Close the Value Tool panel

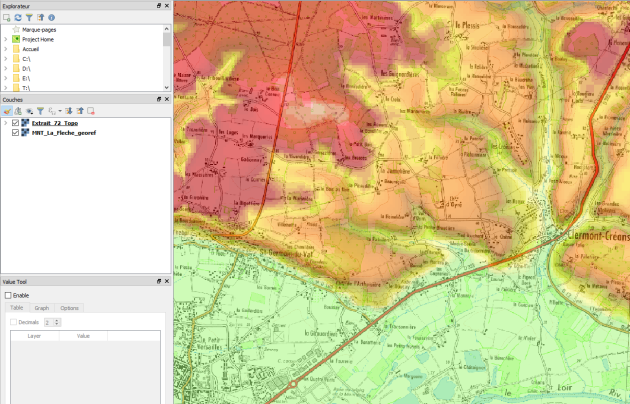click(167, 282)
